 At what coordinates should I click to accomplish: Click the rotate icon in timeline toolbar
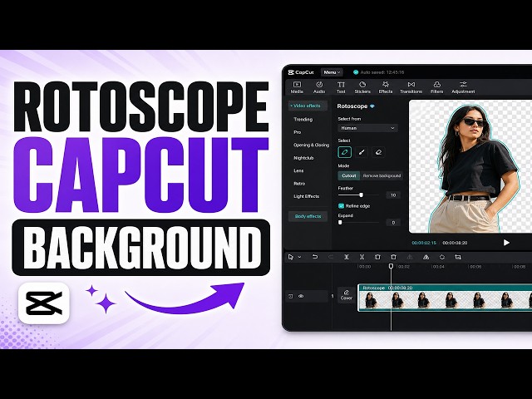tap(441, 257)
